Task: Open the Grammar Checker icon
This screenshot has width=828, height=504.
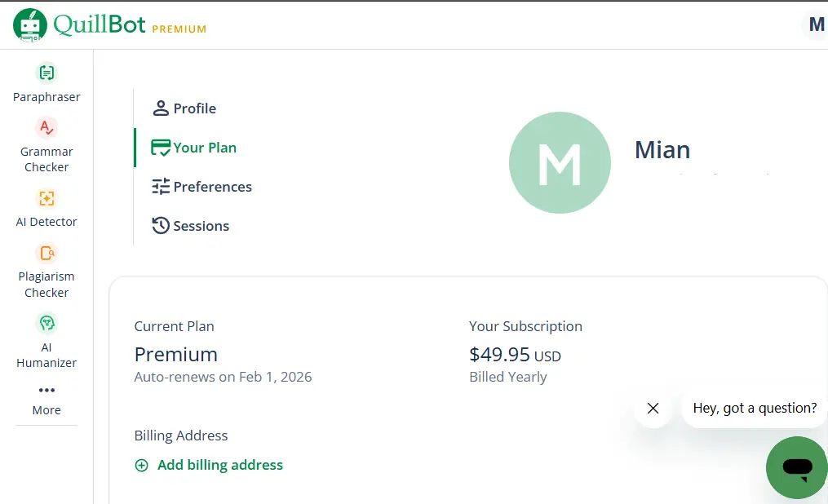Action: [x=46, y=127]
